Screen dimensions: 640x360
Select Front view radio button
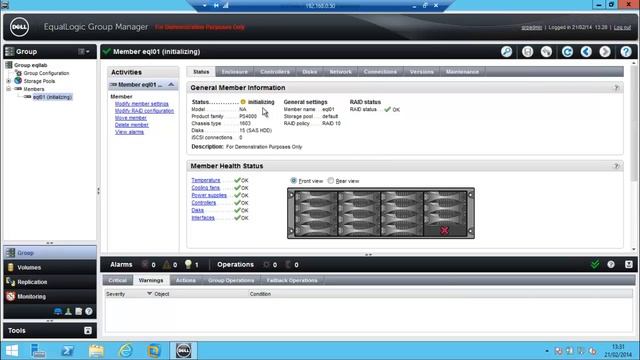293,180
